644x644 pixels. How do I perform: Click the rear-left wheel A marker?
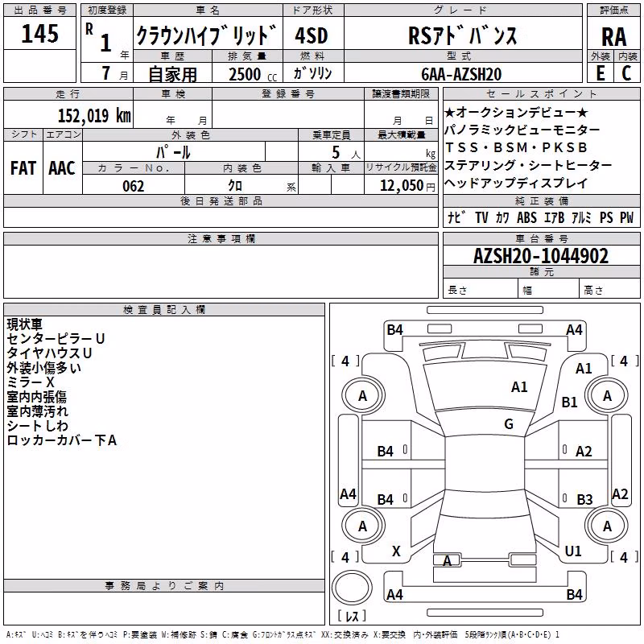tap(363, 526)
